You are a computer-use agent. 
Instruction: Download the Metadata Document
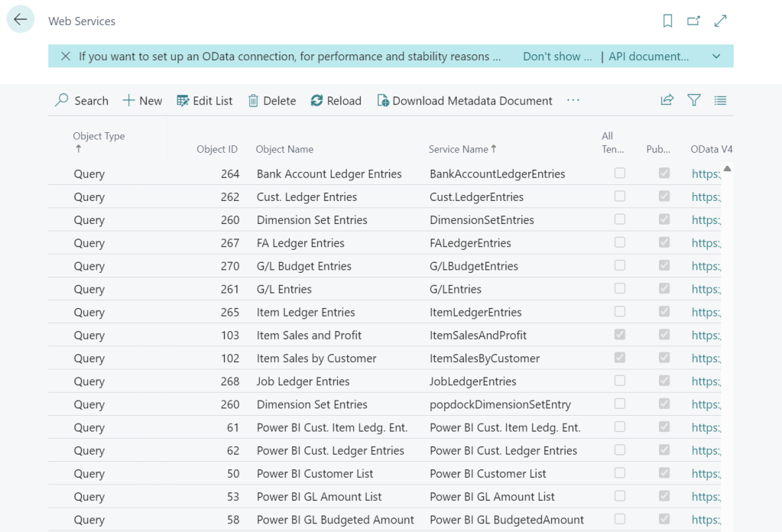point(465,101)
